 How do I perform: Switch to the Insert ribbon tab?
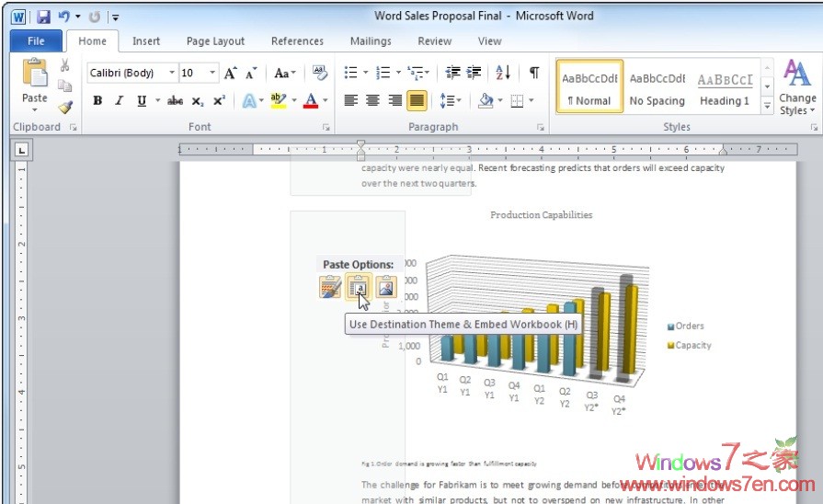(x=145, y=40)
